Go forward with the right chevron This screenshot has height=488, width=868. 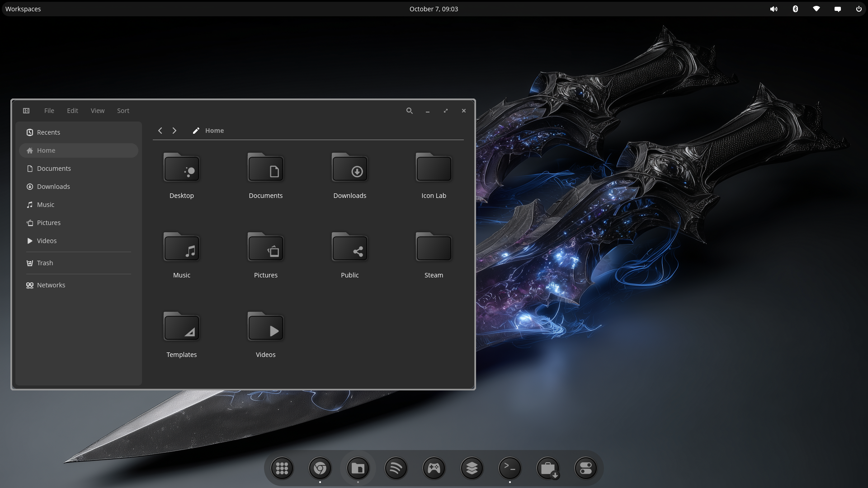[175, 131]
